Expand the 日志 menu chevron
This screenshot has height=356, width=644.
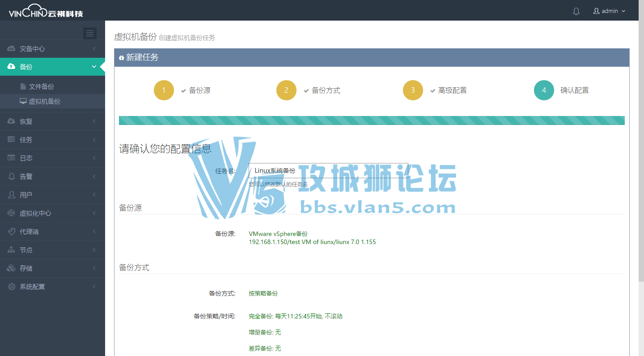click(94, 158)
